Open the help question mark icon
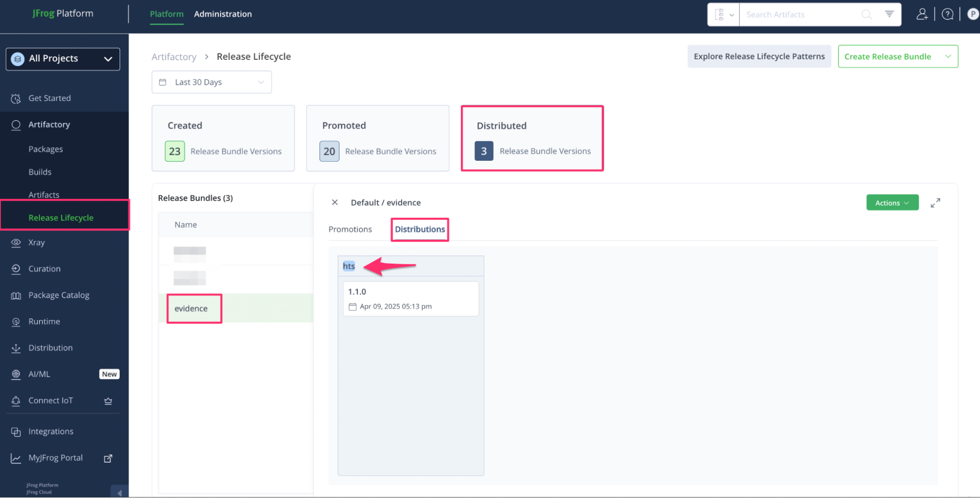This screenshot has width=980, height=498. tap(947, 14)
